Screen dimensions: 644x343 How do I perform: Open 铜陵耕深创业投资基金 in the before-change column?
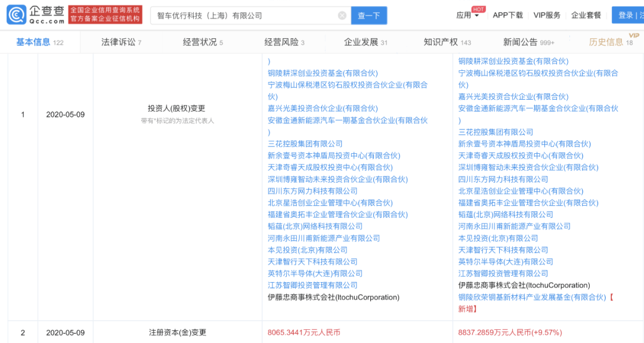323,73
